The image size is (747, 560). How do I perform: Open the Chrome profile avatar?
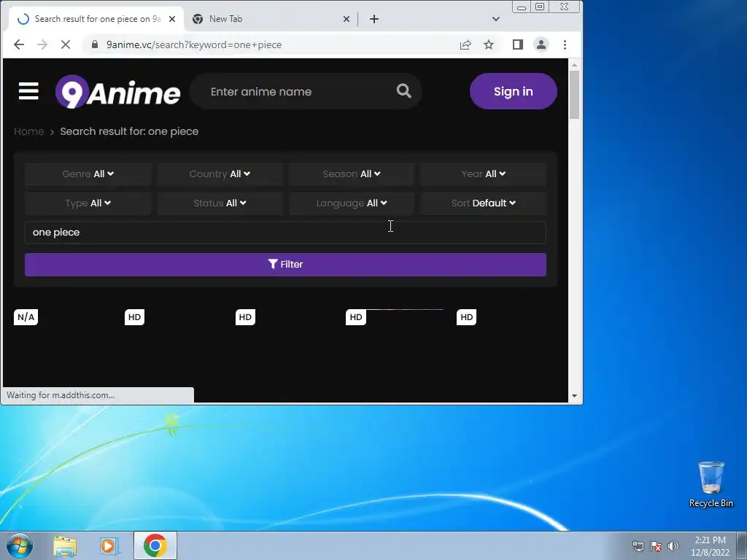[x=541, y=44]
